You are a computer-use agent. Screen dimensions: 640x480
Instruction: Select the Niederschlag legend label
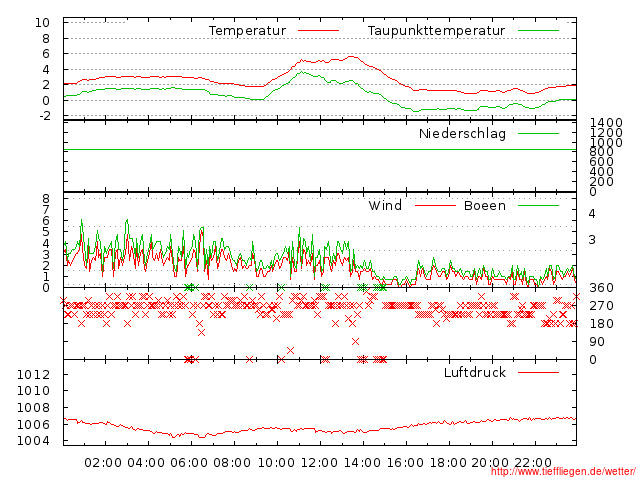click(x=462, y=133)
